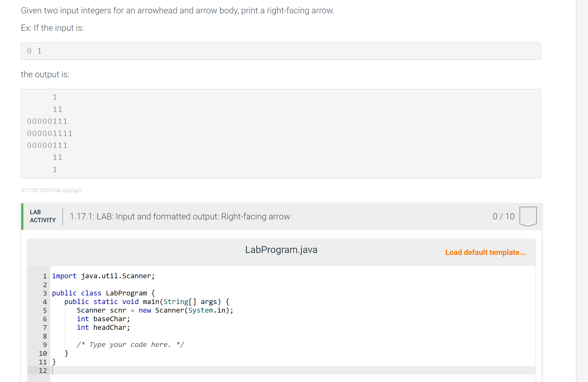Click the 1.17.1 LAB activity title
This screenshot has width=588, height=382.
pos(180,217)
